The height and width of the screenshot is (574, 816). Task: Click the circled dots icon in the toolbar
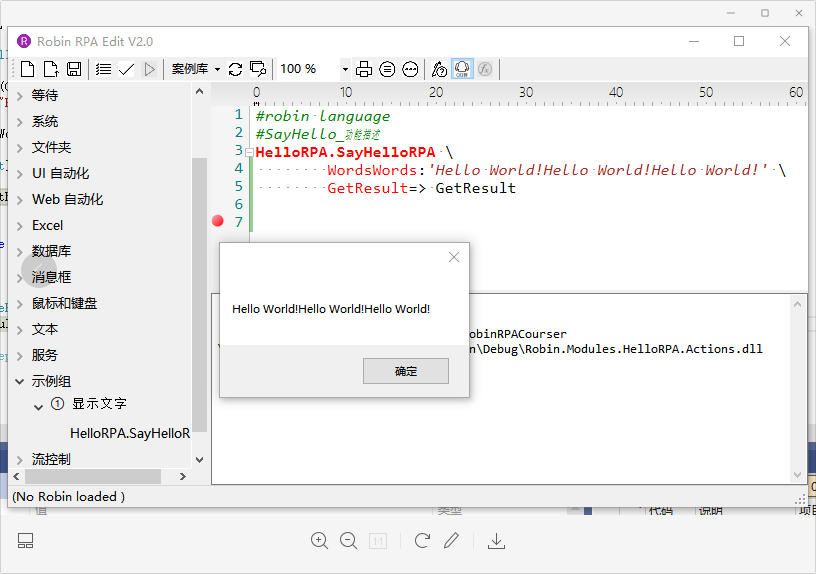click(410, 69)
